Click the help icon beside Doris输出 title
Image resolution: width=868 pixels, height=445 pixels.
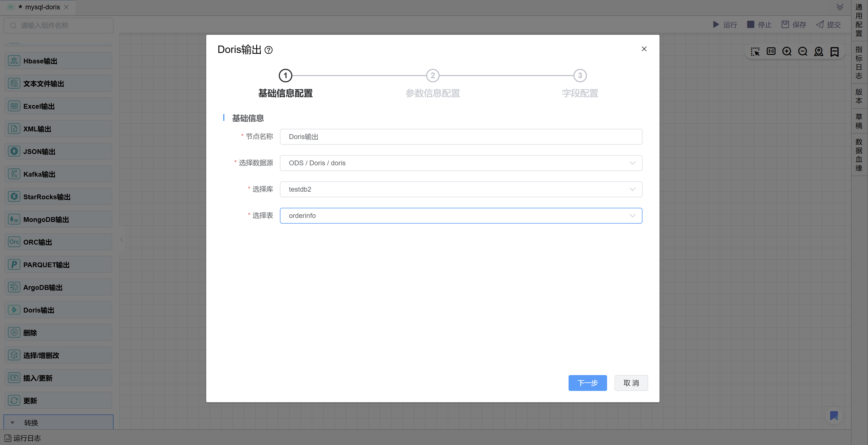tap(269, 50)
